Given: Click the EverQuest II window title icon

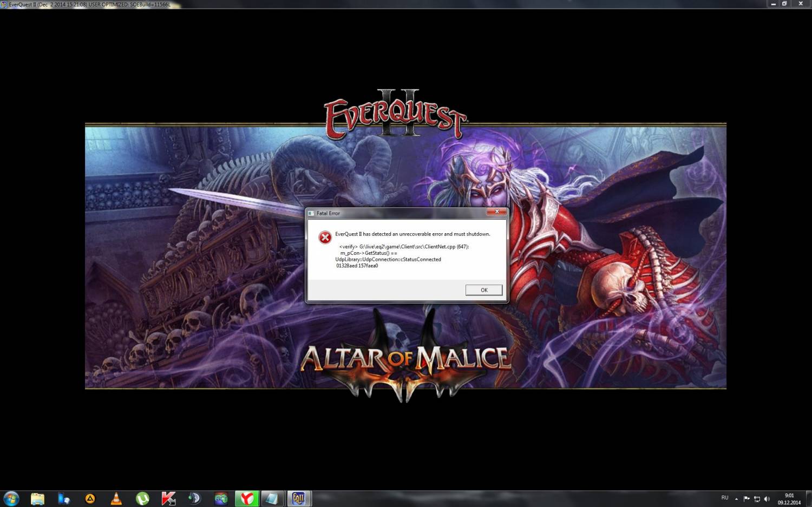Looking at the screenshot, I should 4,4.
